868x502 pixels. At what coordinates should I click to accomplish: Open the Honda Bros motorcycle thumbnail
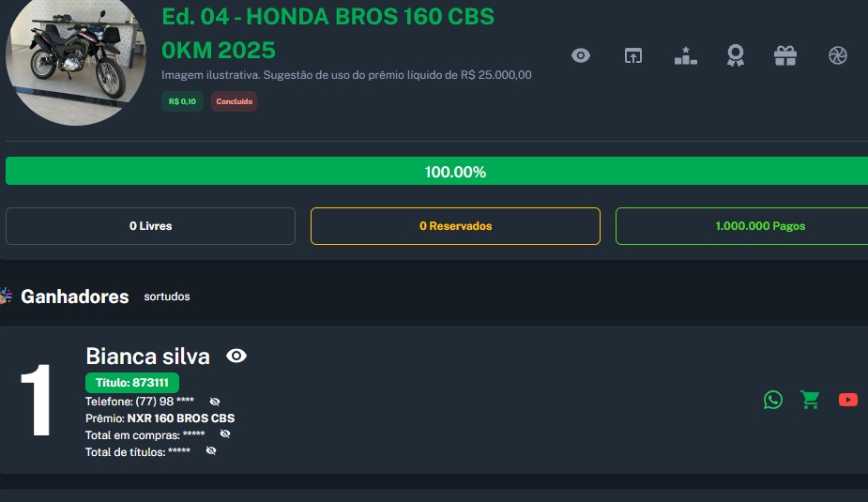click(x=75, y=61)
